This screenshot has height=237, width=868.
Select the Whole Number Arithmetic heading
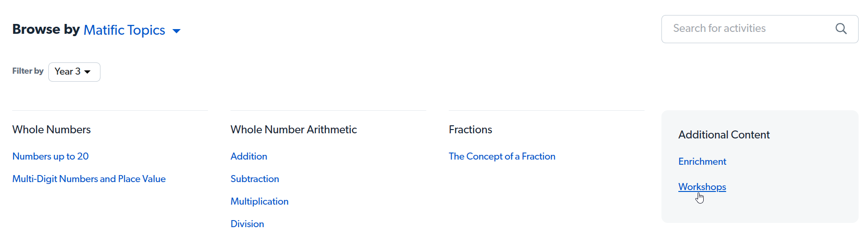293,130
